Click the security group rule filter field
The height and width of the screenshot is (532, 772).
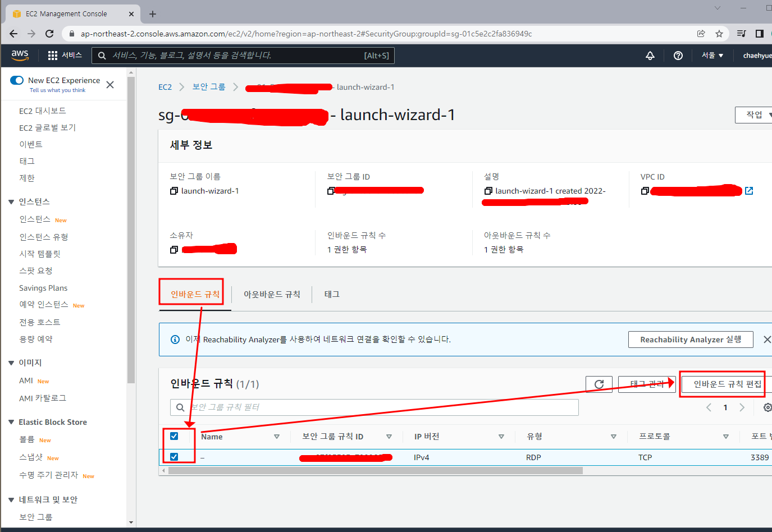tap(374, 407)
